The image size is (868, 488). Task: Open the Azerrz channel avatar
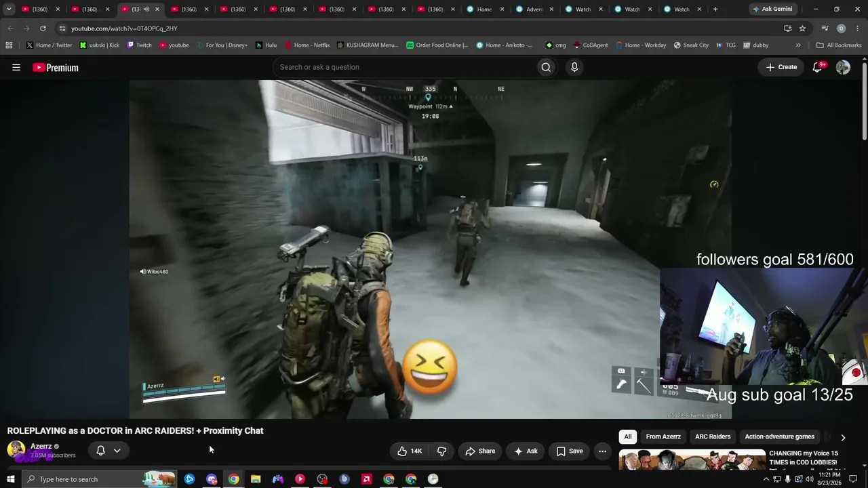pos(16,450)
